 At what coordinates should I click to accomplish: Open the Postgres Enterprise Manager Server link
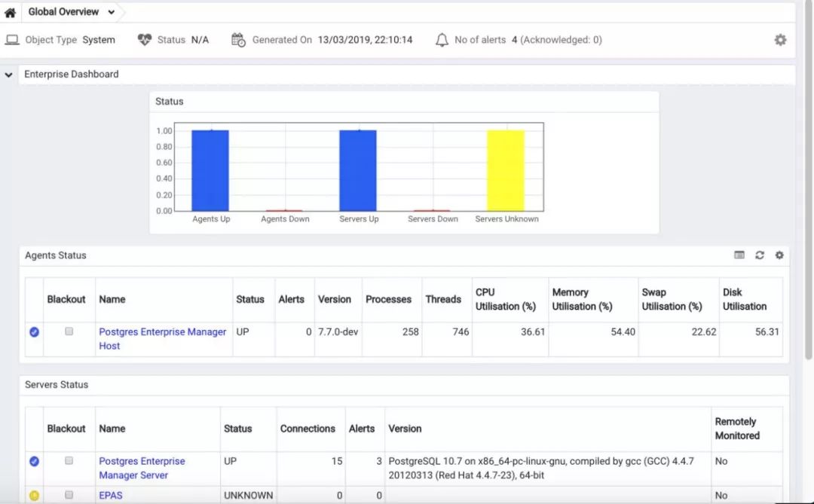pos(142,468)
